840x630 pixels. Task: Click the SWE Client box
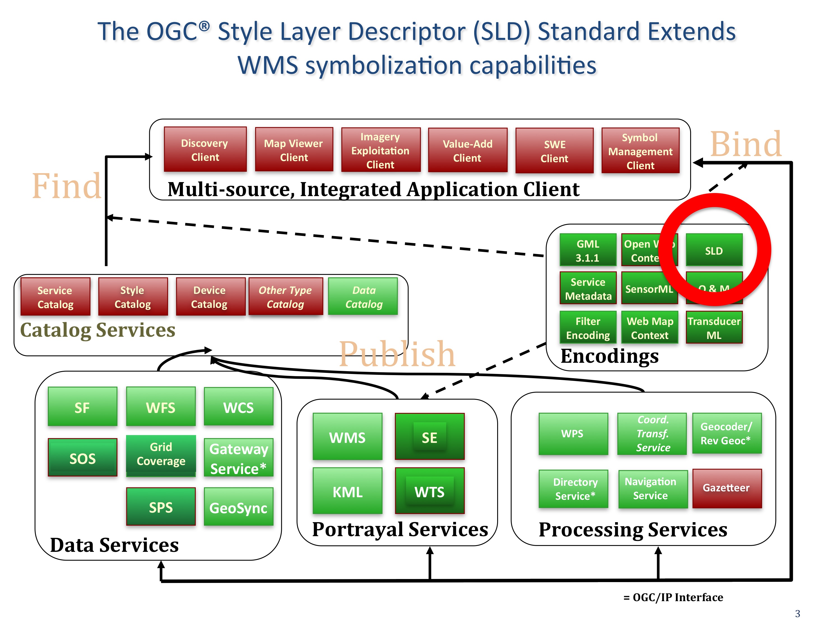click(554, 151)
